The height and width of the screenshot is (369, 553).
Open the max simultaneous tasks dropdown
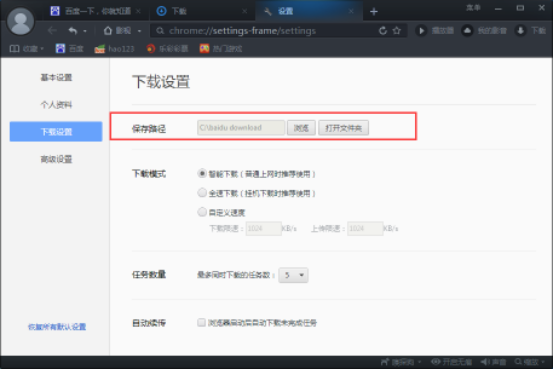coord(293,275)
